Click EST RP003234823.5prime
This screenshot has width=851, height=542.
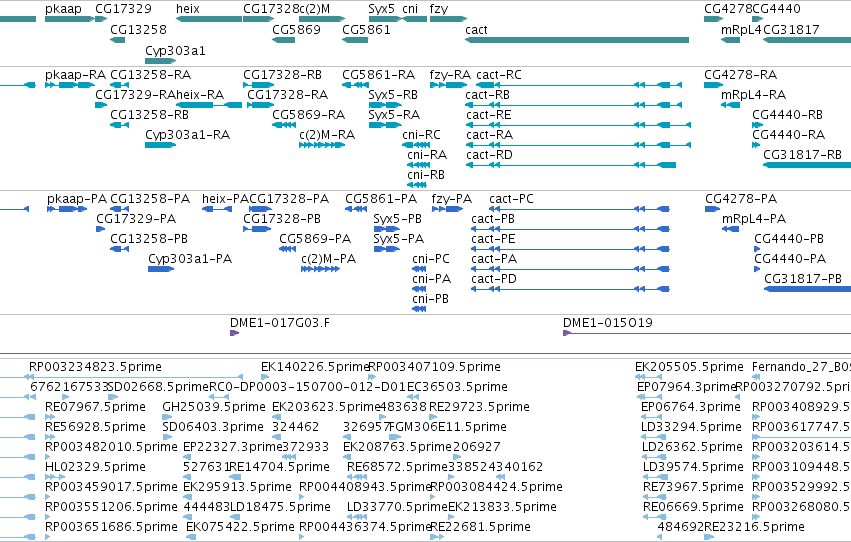coord(136,377)
